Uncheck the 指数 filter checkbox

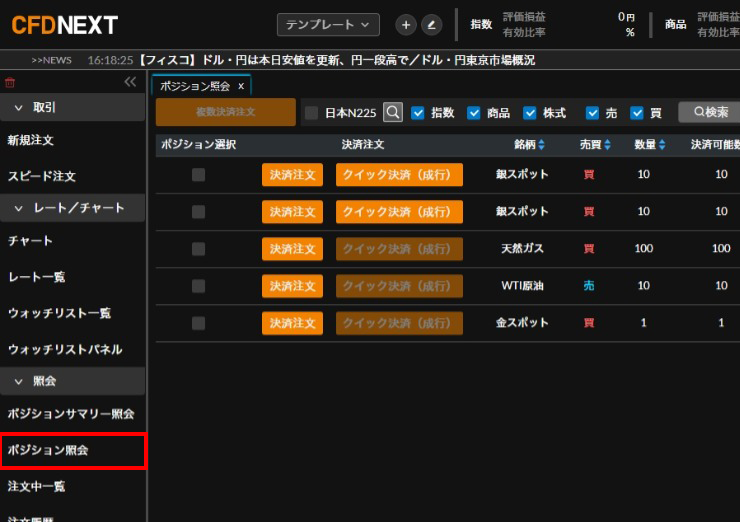[418, 113]
